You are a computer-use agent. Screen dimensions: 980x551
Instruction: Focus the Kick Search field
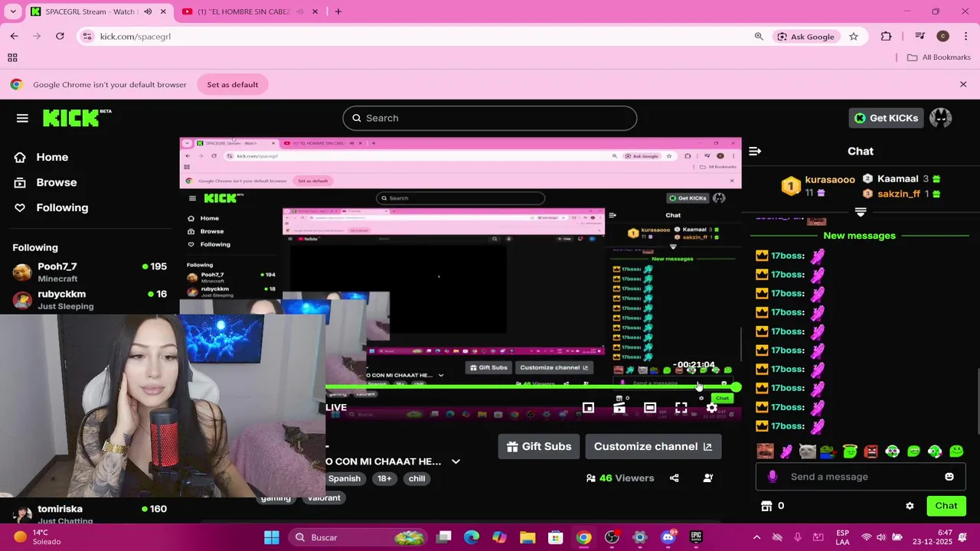[x=490, y=118]
